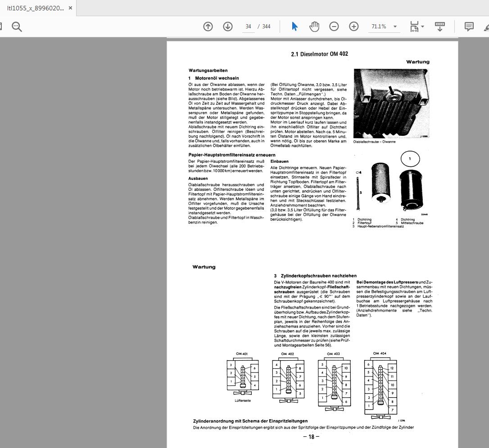
Task: Zoom out with the minus button
Action: (334, 27)
